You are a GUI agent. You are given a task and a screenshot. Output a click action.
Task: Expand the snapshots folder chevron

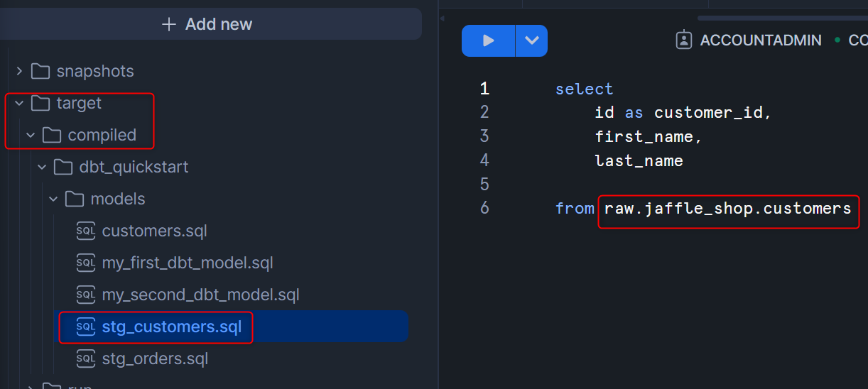click(x=19, y=71)
